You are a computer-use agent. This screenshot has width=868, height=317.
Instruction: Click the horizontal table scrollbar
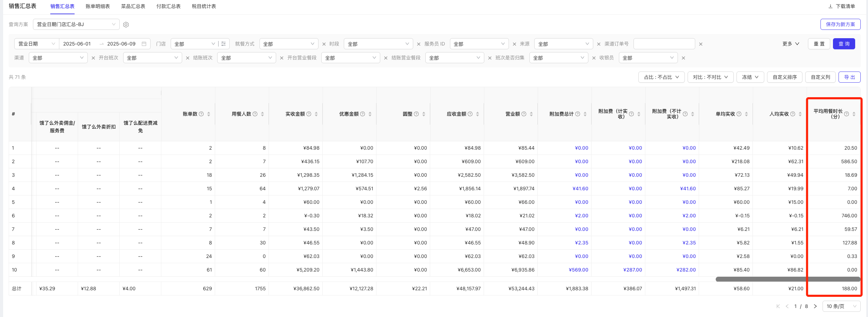[x=788, y=279]
